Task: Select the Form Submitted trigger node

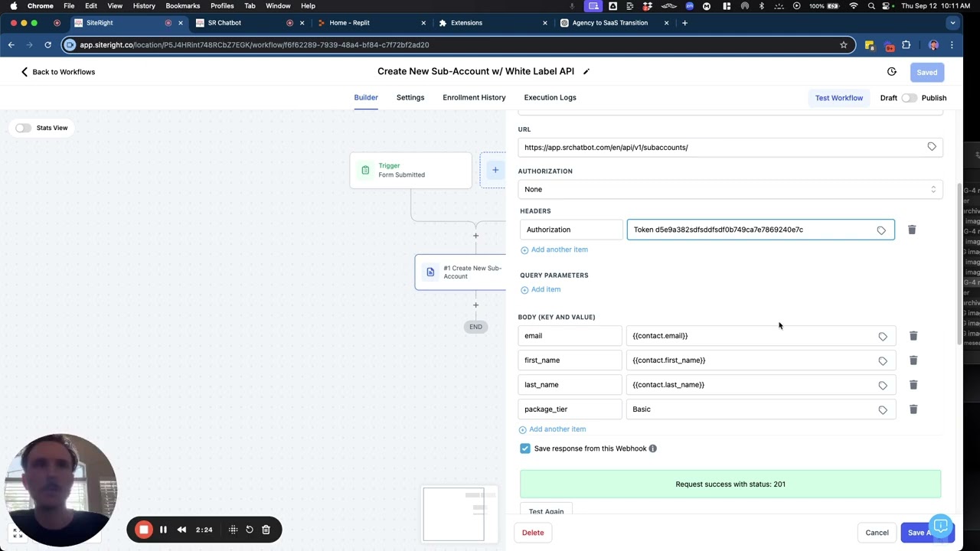Action: pyautogui.click(x=410, y=170)
